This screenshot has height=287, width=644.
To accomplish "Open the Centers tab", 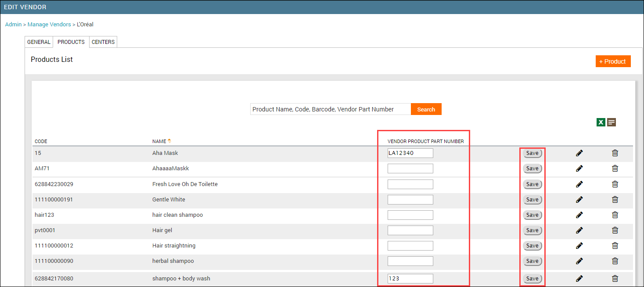I will pos(103,42).
